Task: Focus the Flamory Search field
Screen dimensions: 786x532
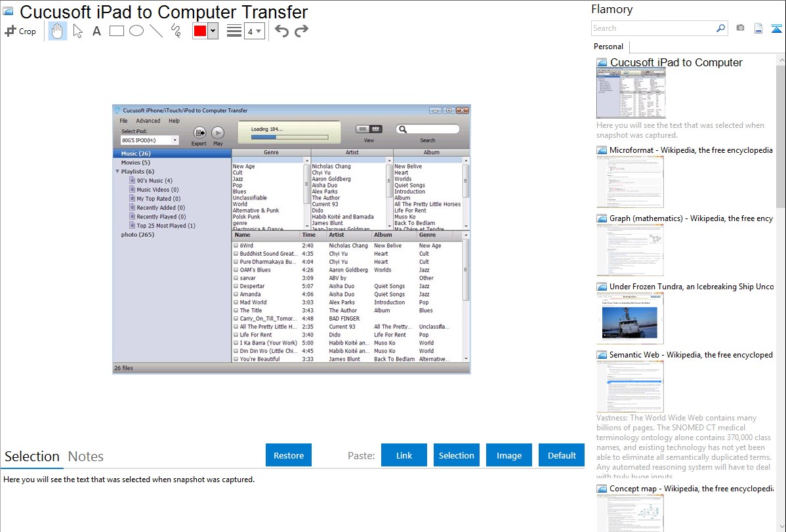Action: pos(653,28)
